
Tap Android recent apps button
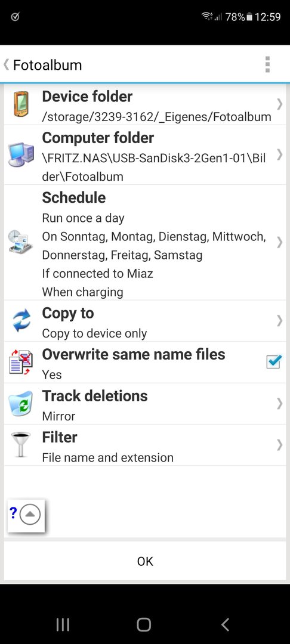[63, 625]
